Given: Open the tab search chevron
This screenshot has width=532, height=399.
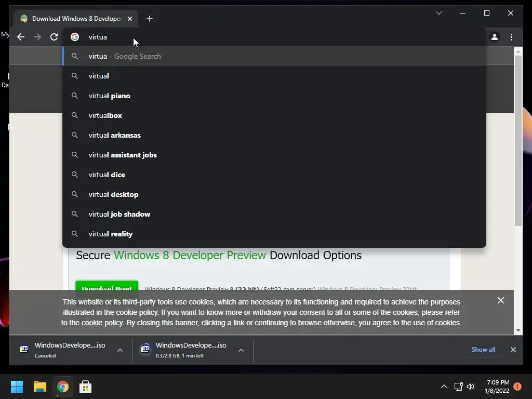Looking at the screenshot, I should pos(438,13).
